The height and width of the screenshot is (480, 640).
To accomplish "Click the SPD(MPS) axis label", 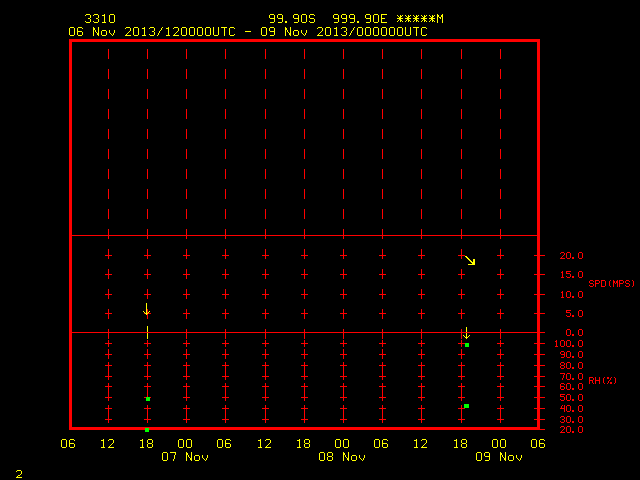I will tap(611, 283).
